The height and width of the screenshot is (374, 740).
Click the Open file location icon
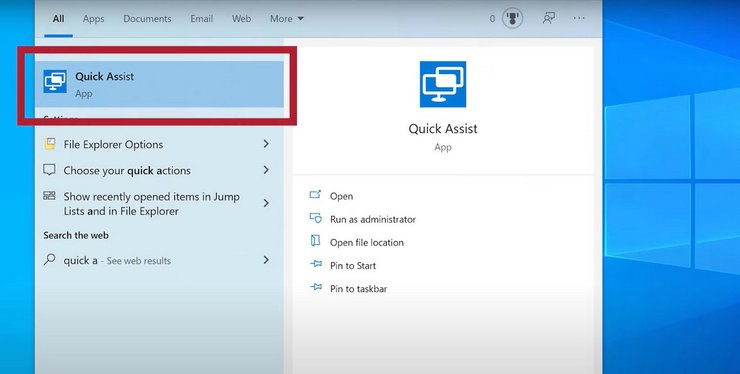(x=315, y=241)
